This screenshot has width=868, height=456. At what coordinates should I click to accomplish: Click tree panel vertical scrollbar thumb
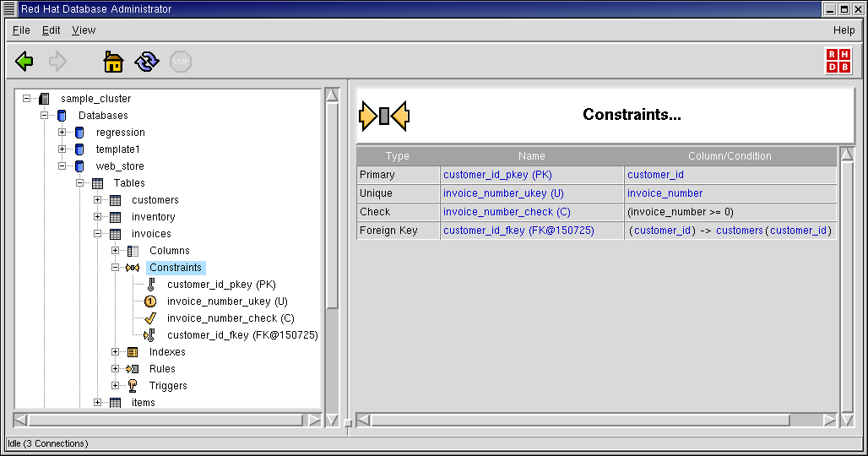coord(332,204)
